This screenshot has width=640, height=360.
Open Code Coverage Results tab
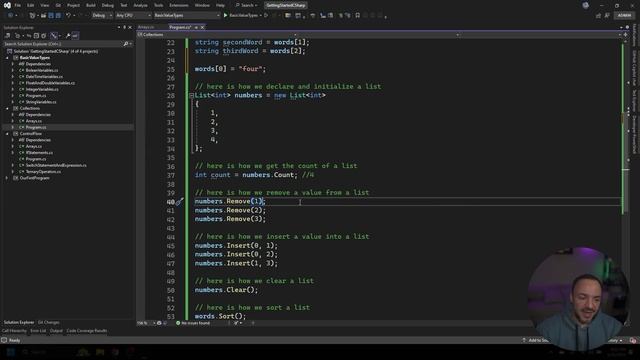[87, 331]
